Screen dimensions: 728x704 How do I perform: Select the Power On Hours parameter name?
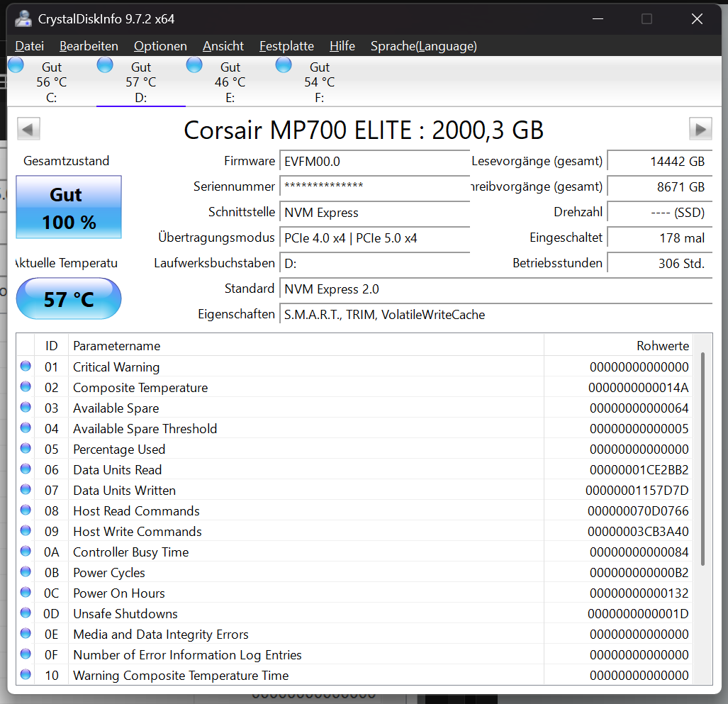pyautogui.click(x=119, y=593)
